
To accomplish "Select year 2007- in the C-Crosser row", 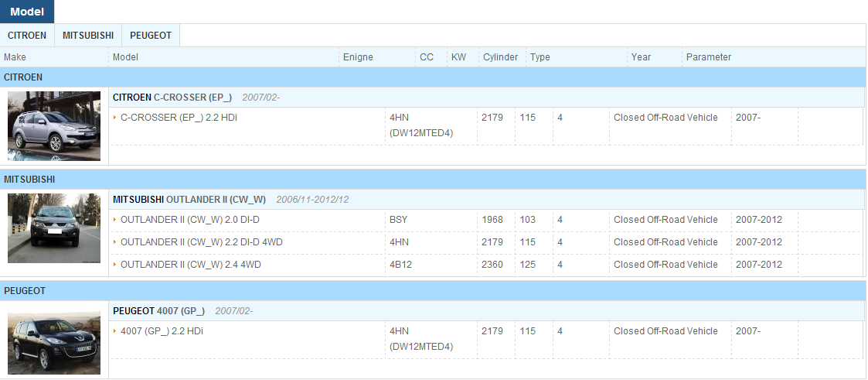I will (x=748, y=118).
